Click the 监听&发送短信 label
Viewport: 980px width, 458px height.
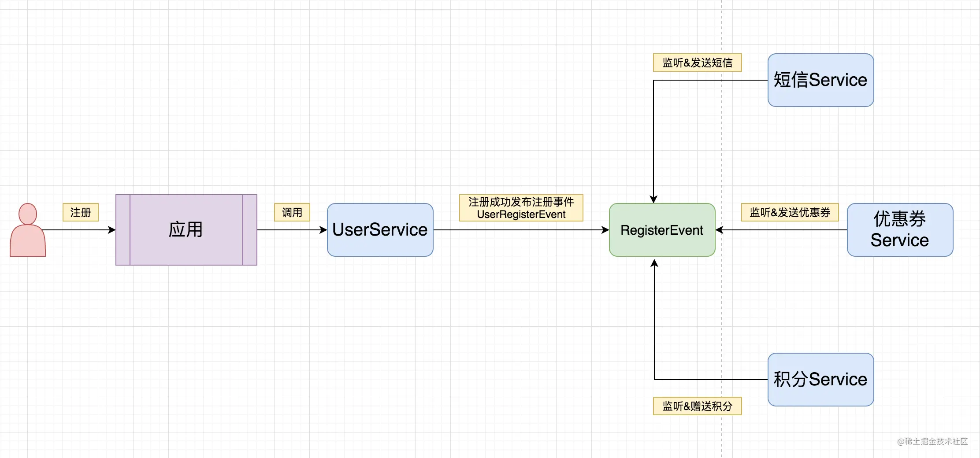tap(698, 63)
